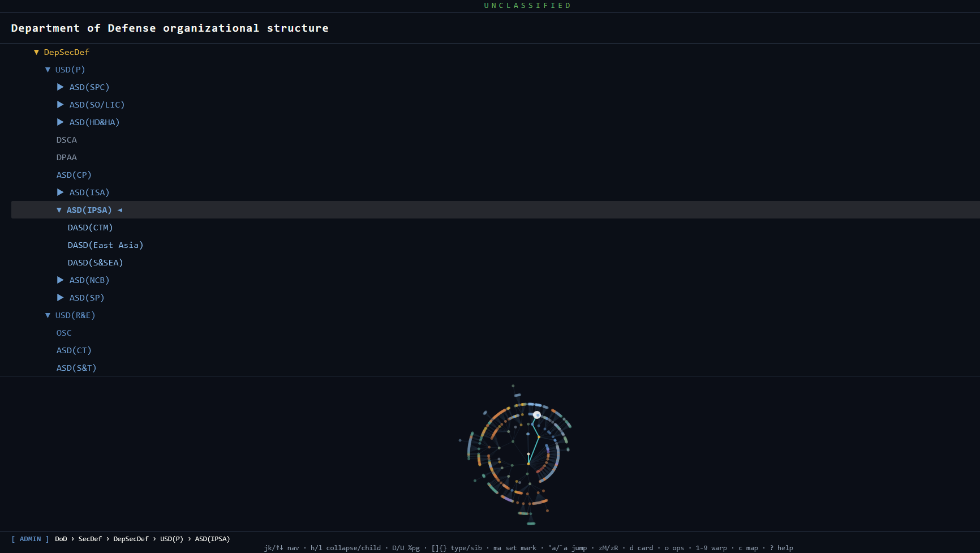Viewport: 980px width, 553px height.
Task: Expand the ASD(SPC) node arrow
Action: 61,87
